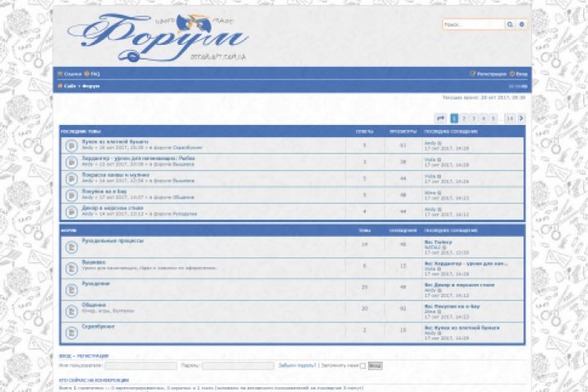Click forum icon beside Вышивка
The width and height of the screenshot is (588, 392).
71,268
